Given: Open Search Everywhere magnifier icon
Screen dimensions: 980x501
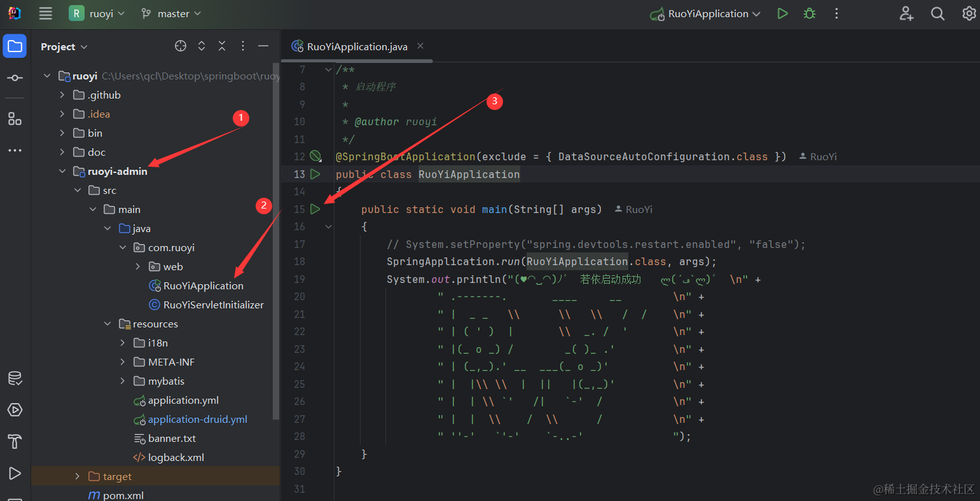Looking at the screenshot, I should 937,13.
